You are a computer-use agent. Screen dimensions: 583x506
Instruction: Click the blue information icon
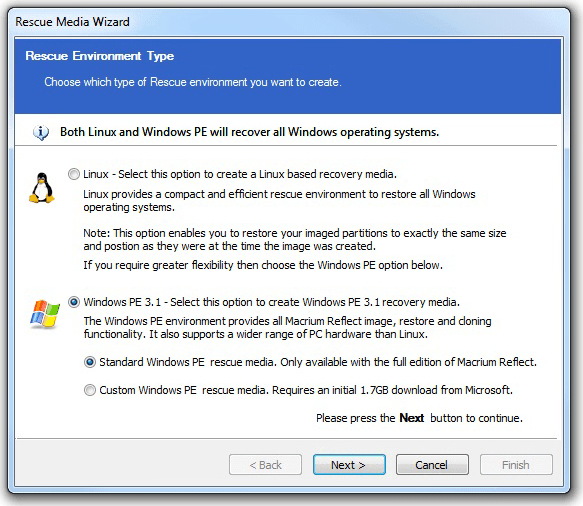(41, 132)
